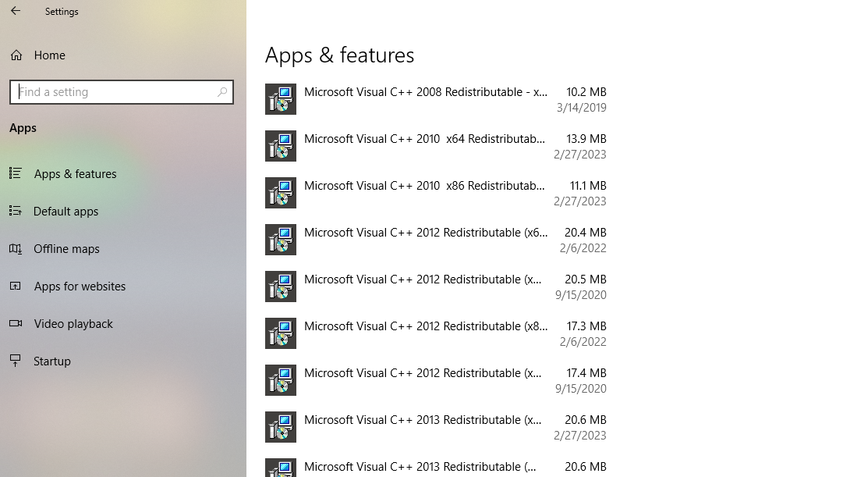Go back using the arrow icon
Viewport: 868px width, 477px height.
(x=16, y=10)
